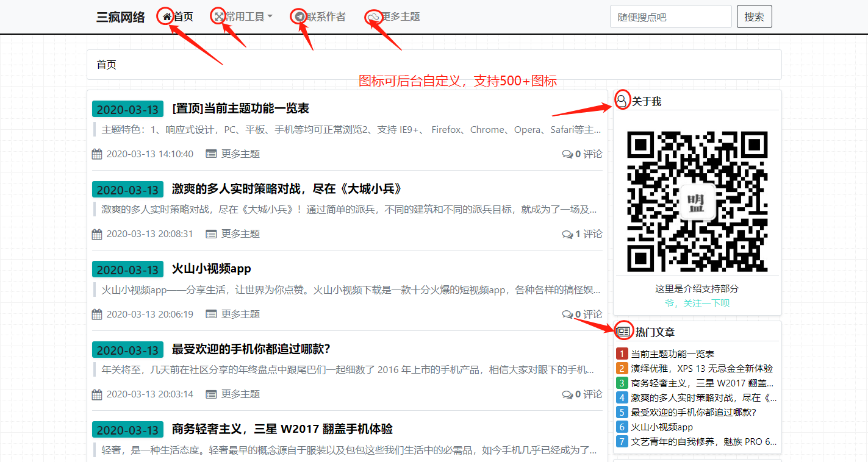Click comment bubble icon of 置顶 post
The image size is (868, 462).
pyautogui.click(x=567, y=154)
